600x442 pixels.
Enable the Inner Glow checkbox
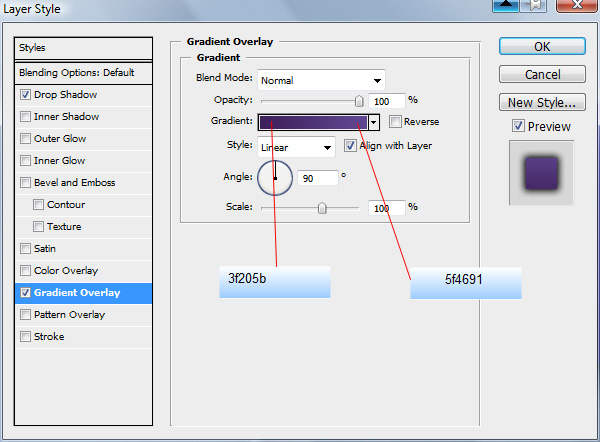tap(25, 160)
